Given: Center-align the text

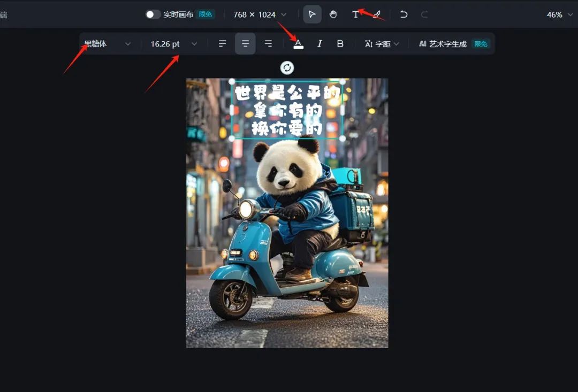Looking at the screenshot, I should (245, 43).
